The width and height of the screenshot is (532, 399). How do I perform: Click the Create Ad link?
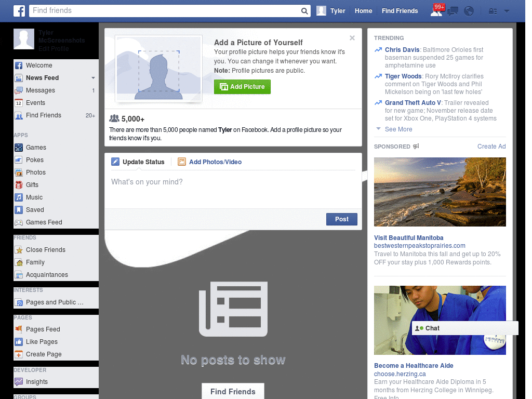coord(491,147)
